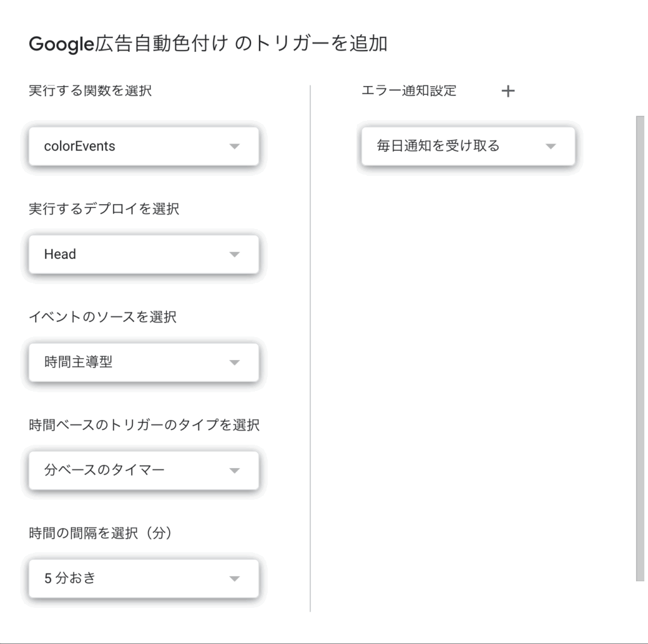
Task: Change the 5 分おき interval dropdown
Action: coord(144,579)
